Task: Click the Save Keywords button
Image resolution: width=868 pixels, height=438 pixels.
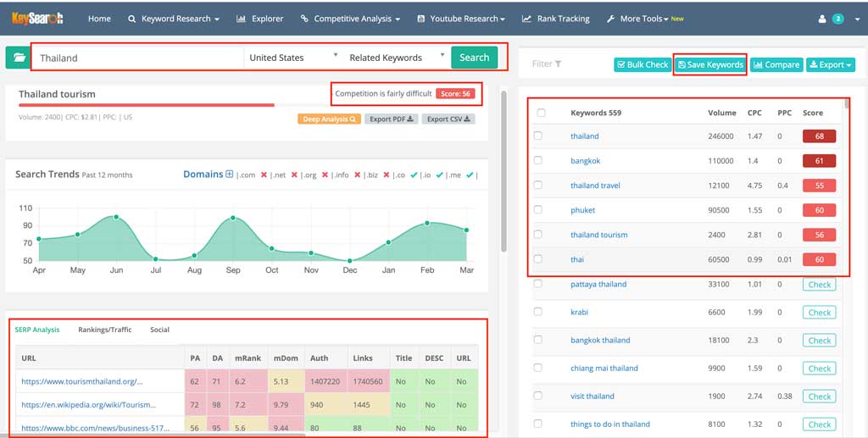Action: tap(710, 64)
